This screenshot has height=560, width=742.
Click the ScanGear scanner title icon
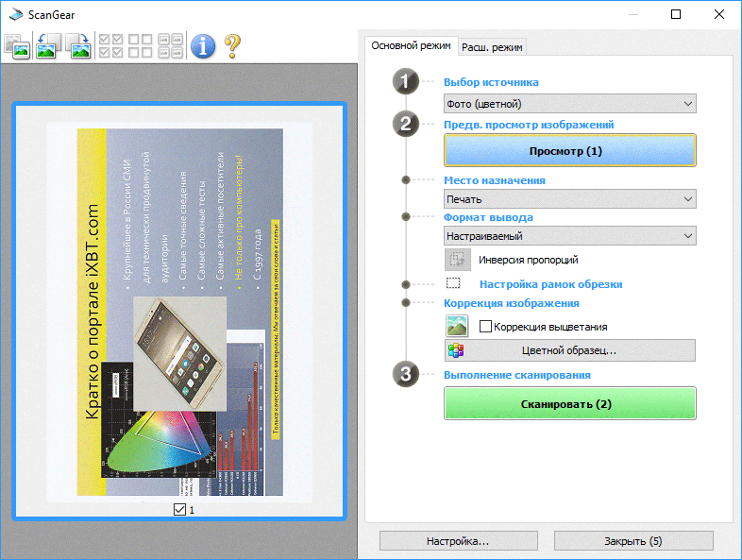[16, 15]
